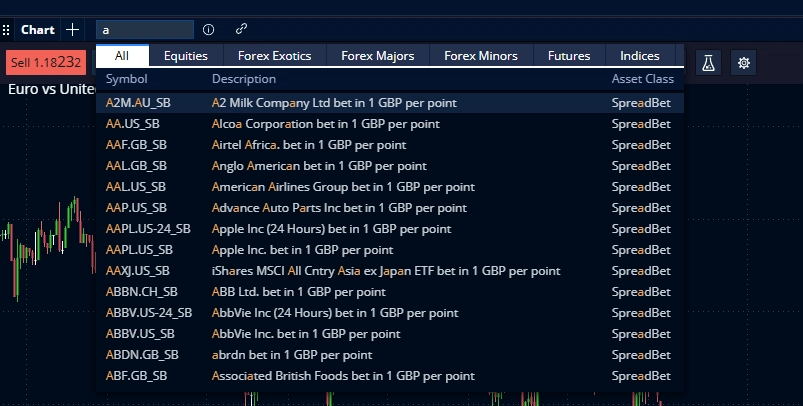Select ABF.GB_SB Associated British Foods row
The width and height of the screenshot is (803, 406).
(390, 376)
